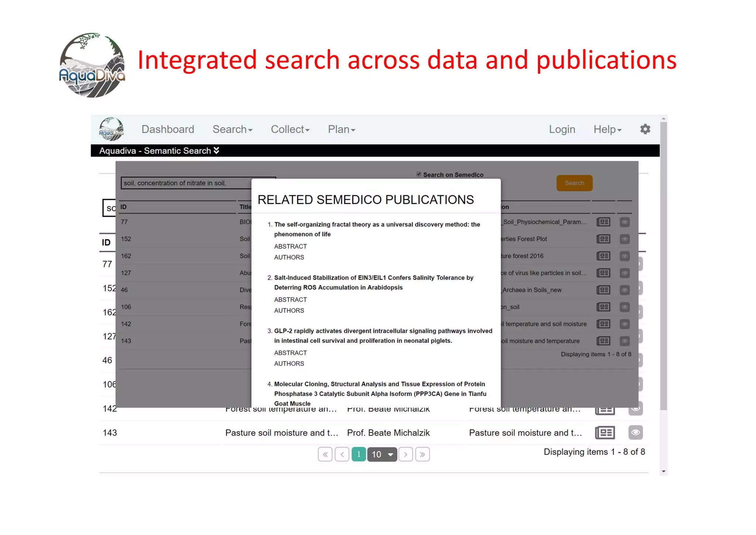The height and width of the screenshot is (535, 756).
Task: Expand ABSTRACT of self-organizing fractal theory publication
Action: [291, 246]
